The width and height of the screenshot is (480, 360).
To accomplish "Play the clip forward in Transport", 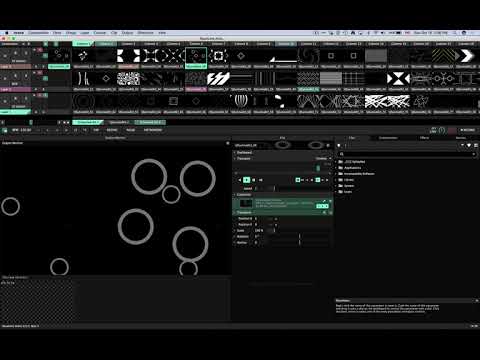I will point(246,180).
